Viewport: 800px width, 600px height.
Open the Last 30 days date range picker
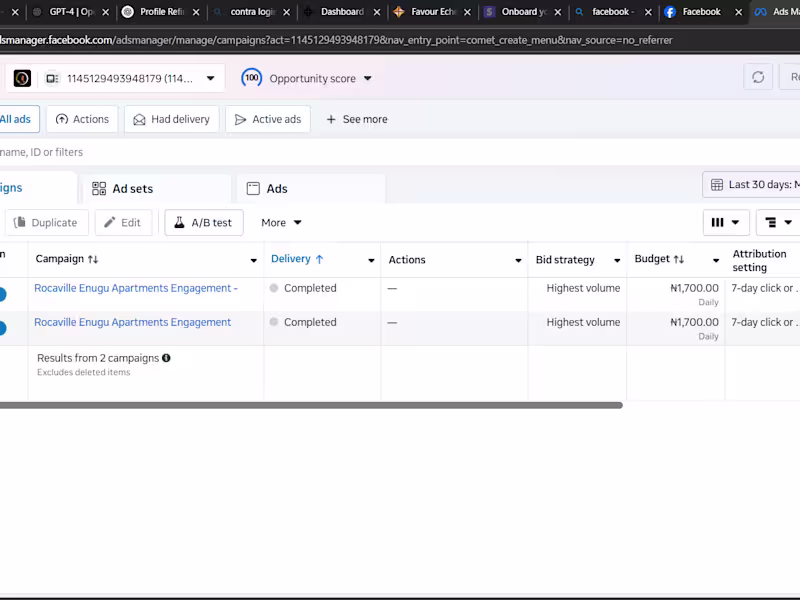pyautogui.click(x=752, y=185)
